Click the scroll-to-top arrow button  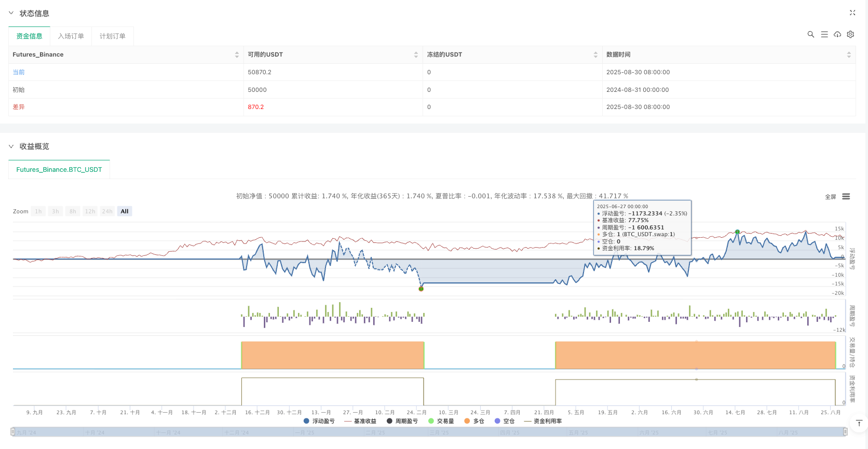[859, 424]
